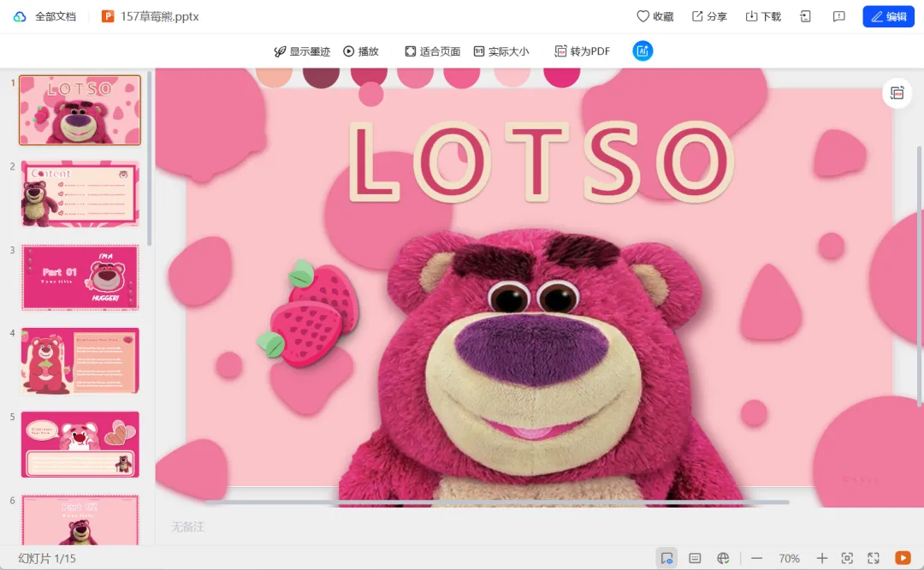Viewport: 924px width, 570px height.
Task: Click the thumbnail panel scrollbar
Action: coord(150,158)
